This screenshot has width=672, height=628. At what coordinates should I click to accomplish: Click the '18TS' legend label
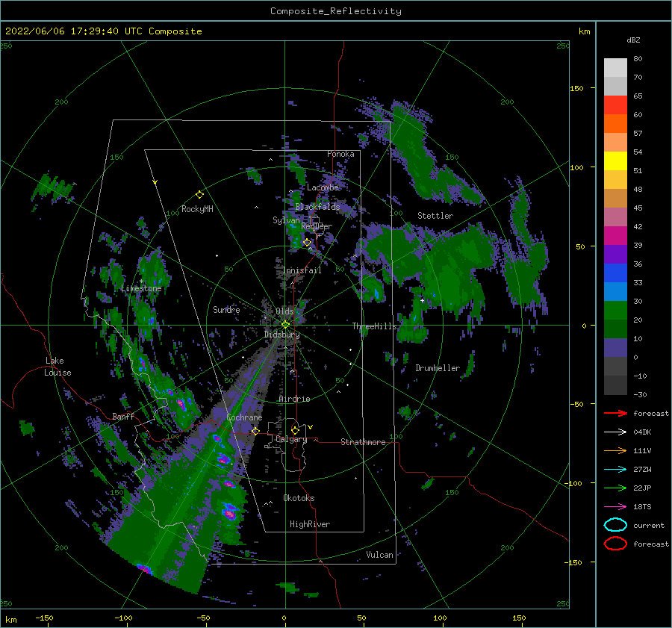(642, 507)
